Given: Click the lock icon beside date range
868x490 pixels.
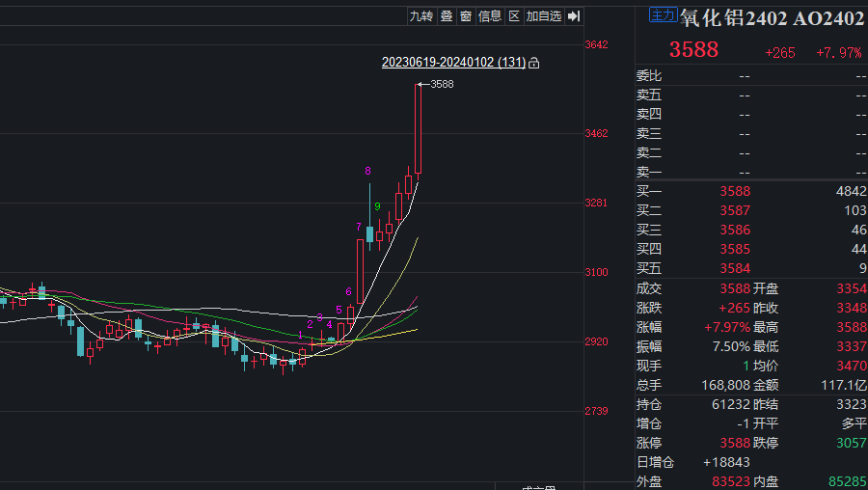Looking at the screenshot, I should [533, 63].
